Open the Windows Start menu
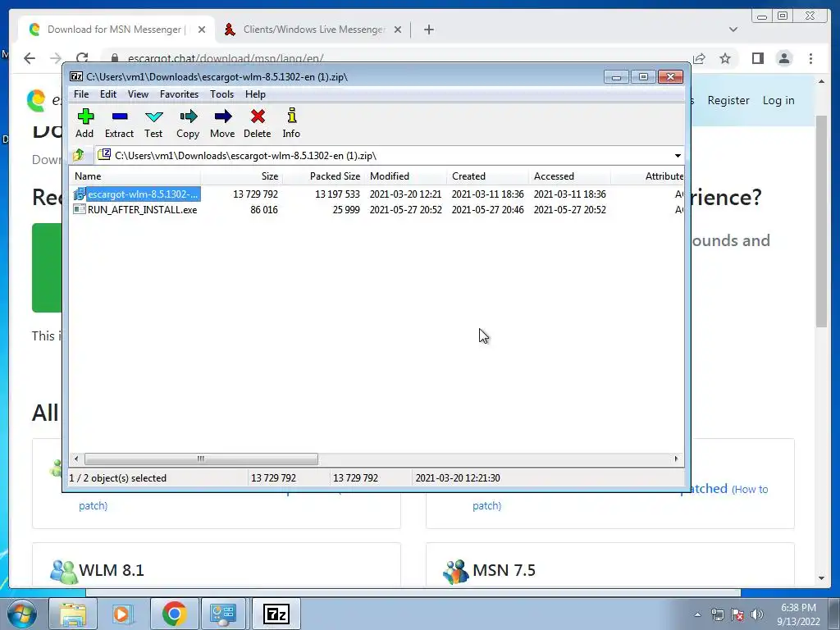This screenshot has width=840, height=630. 21,614
